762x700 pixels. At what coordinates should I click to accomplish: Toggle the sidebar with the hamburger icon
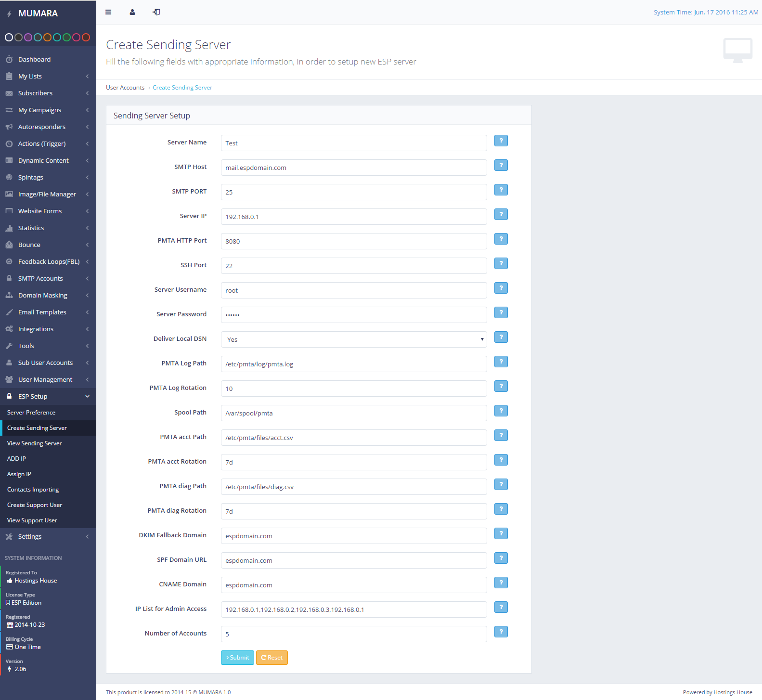(108, 12)
